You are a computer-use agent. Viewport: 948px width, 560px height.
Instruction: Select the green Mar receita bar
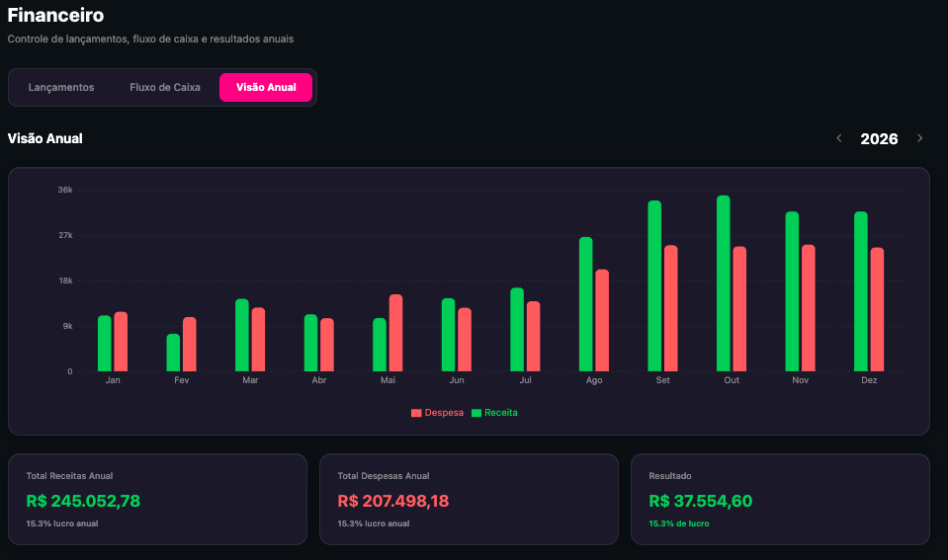pyautogui.click(x=242, y=335)
